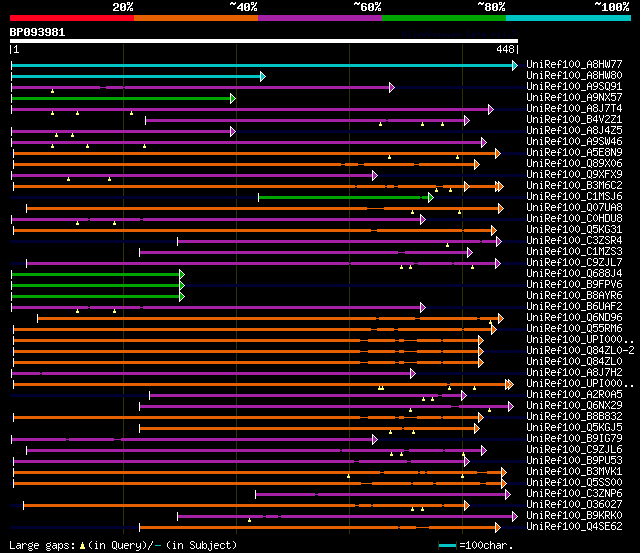The image size is (640, 553).
Task: Select the UniRef100_A8J4Z5 label
Action: pos(574,131)
